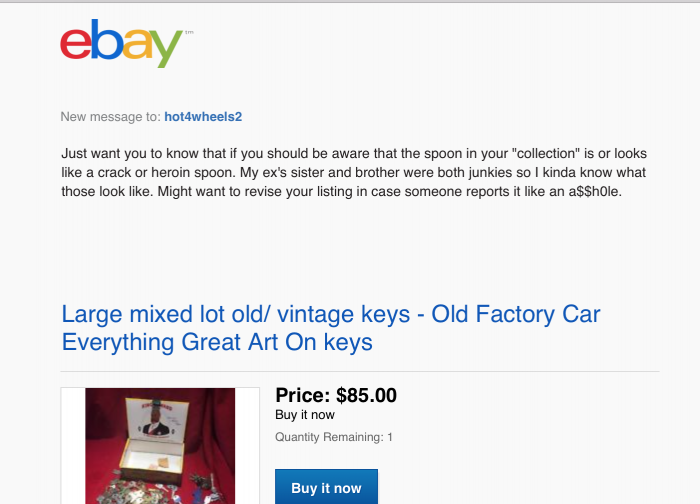Viewport: 700px width, 504px height.
Task: Click the divider line below the listing title
Action: tap(360, 371)
